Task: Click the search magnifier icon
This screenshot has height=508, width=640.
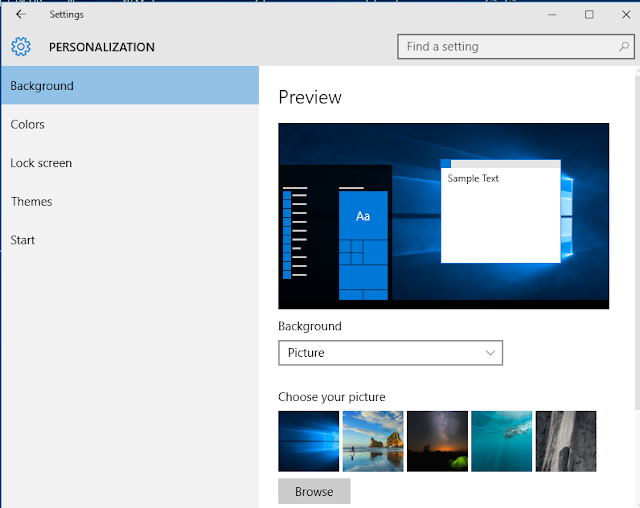Action: (x=623, y=47)
